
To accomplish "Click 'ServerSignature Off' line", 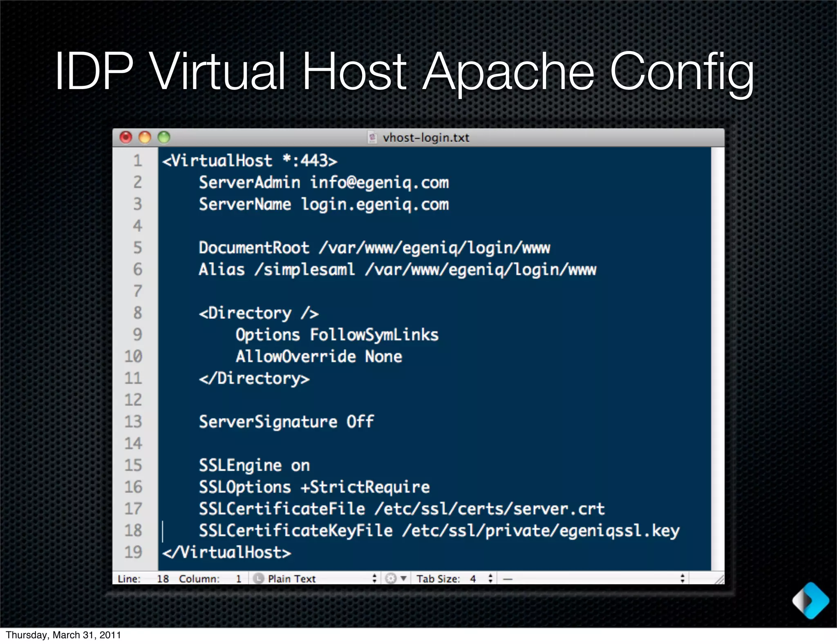I will [x=286, y=422].
